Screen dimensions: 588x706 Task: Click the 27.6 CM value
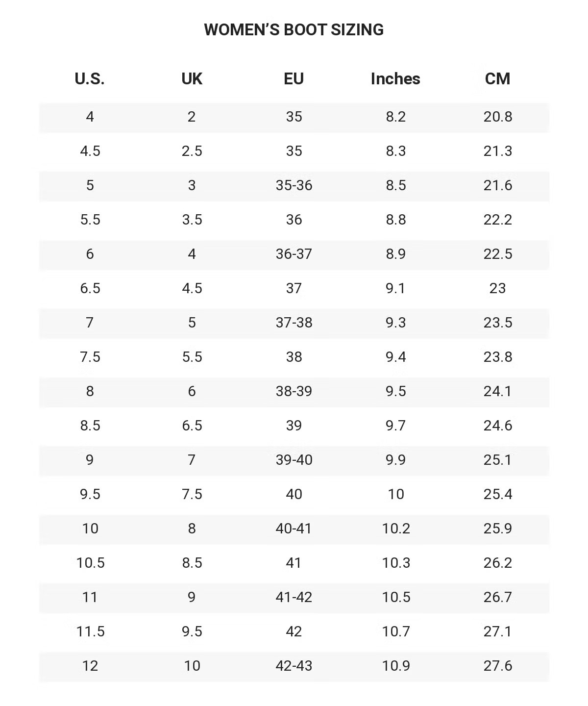(497, 666)
